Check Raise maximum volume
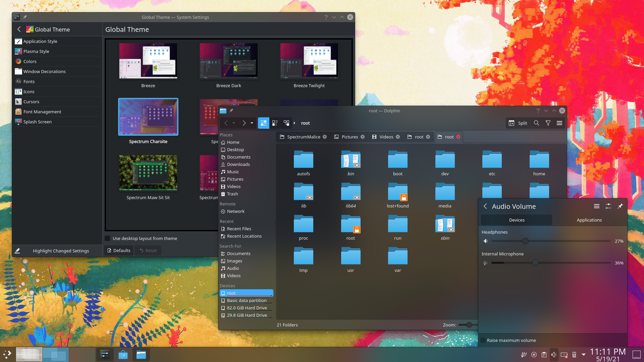This screenshot has height=362, width=644. pyautogui.click(x=483, y=340)
